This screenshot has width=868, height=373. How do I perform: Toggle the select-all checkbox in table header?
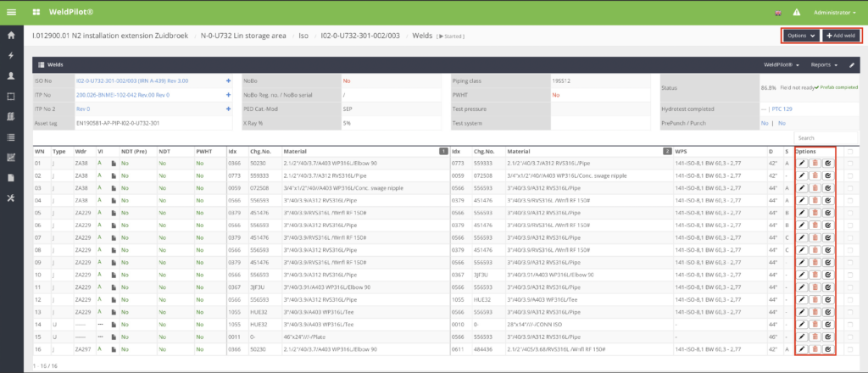pos(849,151)
